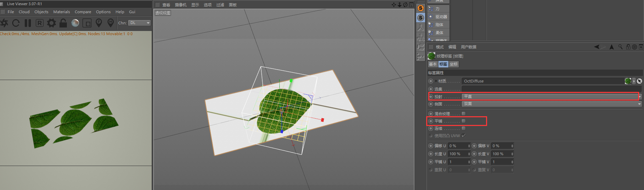The height and width of the screenshot is (190, 644).
Task: Enable the 平铺 tile checkbox
Action: [463, 121]
